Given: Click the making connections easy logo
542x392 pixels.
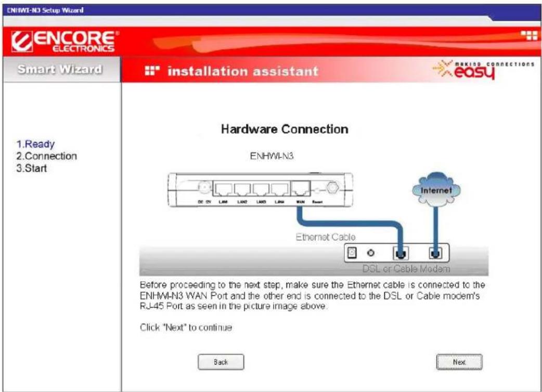Looking at the screenshot, I should (x=483, y=69).
